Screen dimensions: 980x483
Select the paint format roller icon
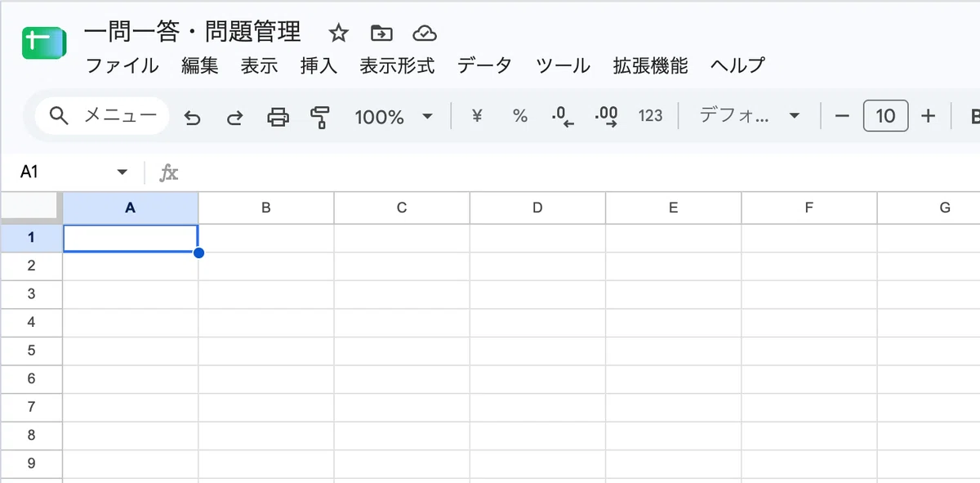tap(320, 117)
